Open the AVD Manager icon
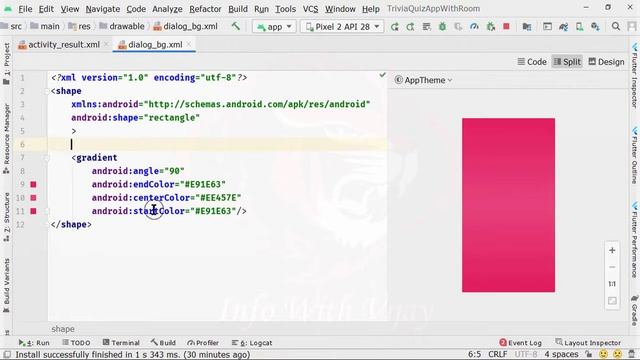 (579, 27)
